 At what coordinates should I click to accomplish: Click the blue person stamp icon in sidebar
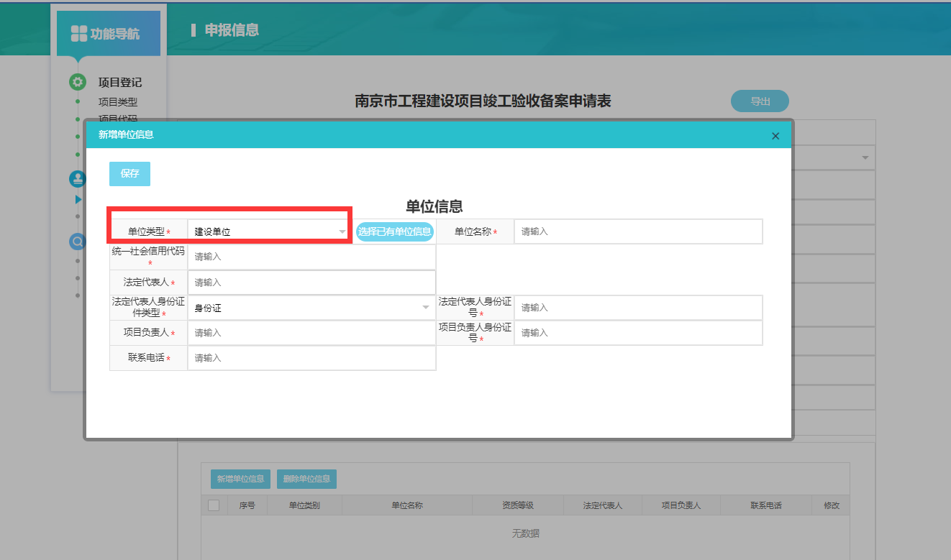click(x=77, y=179)
